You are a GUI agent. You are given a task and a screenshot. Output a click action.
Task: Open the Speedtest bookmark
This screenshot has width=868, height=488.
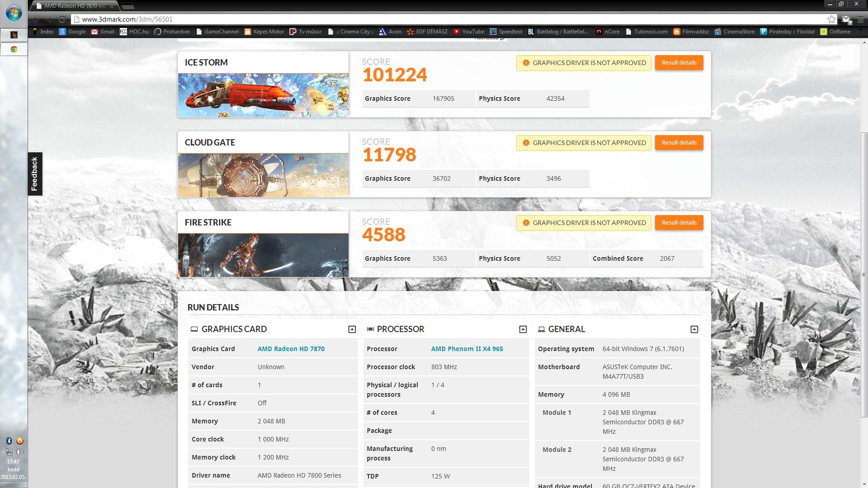tap(506, 32)
